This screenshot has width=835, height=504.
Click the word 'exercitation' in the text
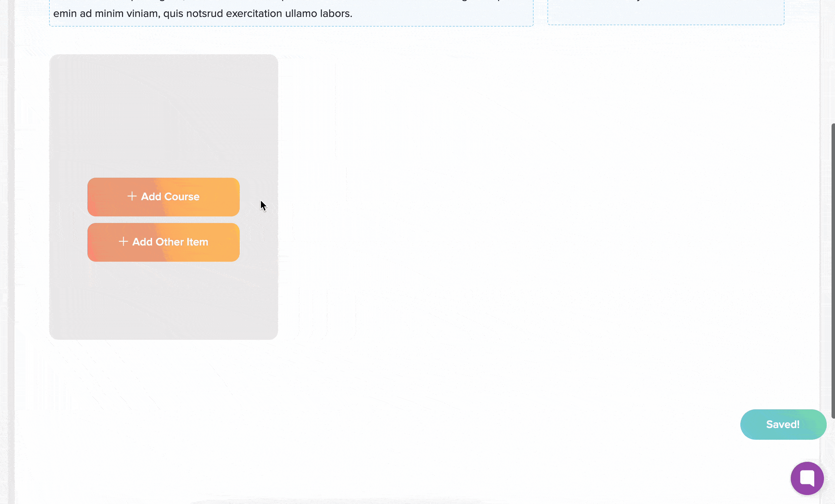pyautogui.click(x=254, y=14)
